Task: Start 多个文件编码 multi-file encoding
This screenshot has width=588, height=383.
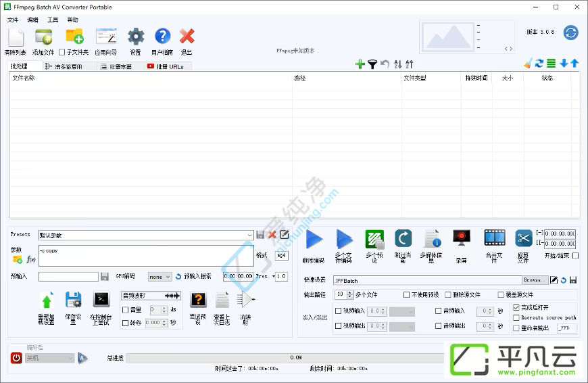Action: tap(344, 239)
